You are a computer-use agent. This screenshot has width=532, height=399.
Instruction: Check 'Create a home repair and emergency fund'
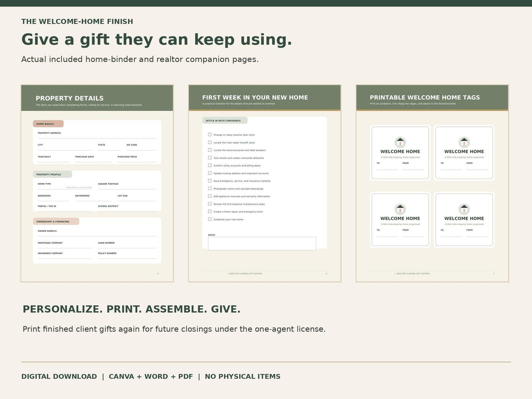(x=210, y=211)
